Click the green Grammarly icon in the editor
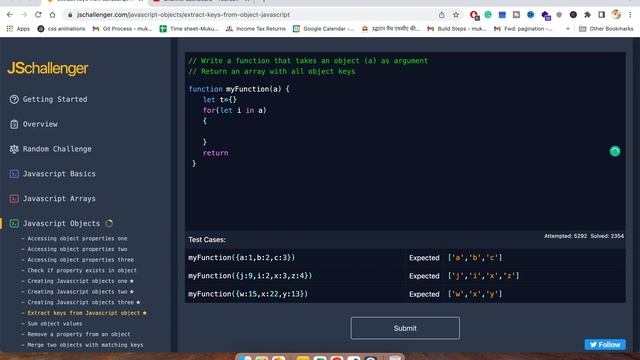This screenshot has width=640, height=360. [615, 151]
